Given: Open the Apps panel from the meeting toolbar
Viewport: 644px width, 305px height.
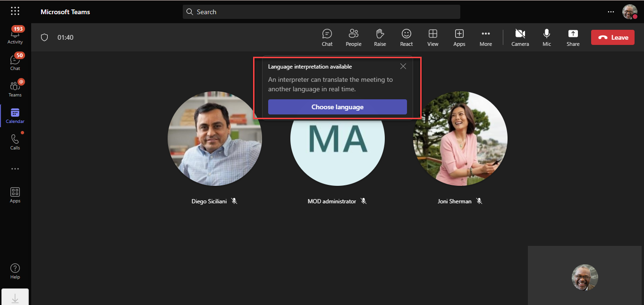Looking at the screenshot, I should [459, 37].
